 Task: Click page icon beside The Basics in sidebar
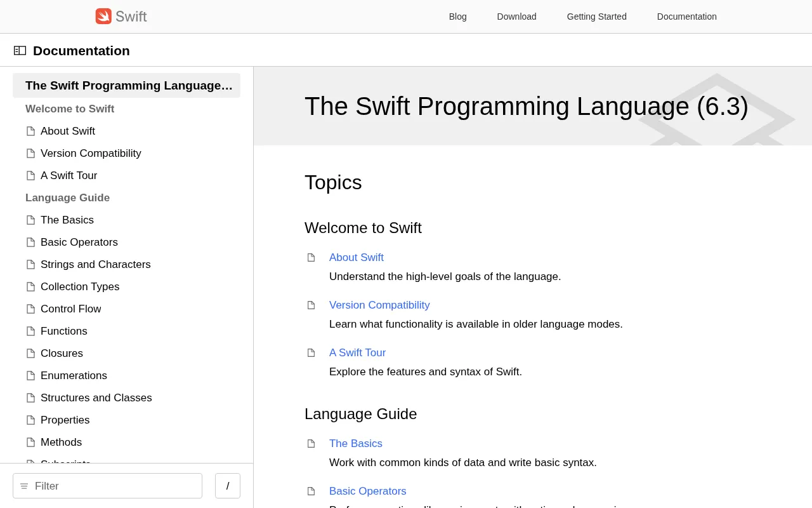(30, 220)
